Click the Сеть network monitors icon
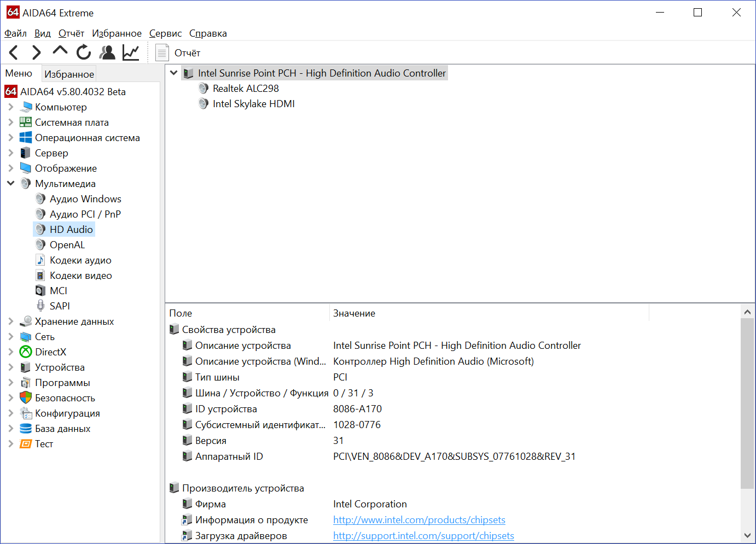This screenshot has width=756, height=544. pyautogui.click(x=26, y=337)
